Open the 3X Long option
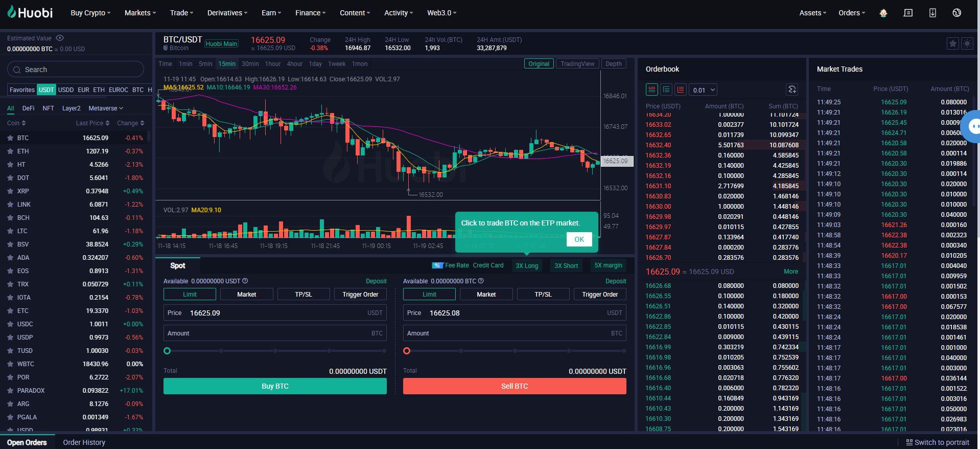Screen dimensions: 980x449 [x=527, y=265]
